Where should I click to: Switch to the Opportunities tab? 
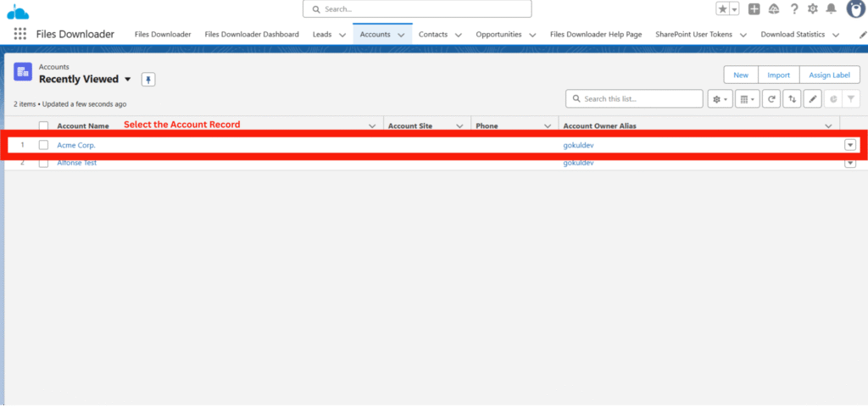498,34
